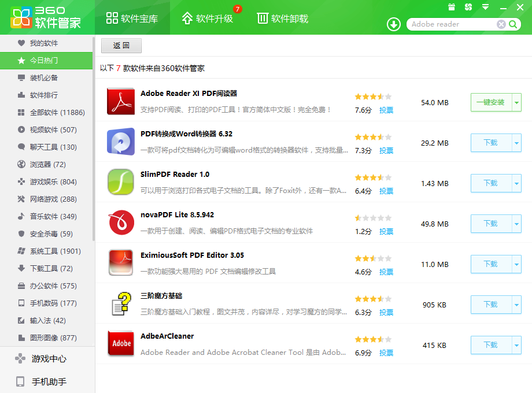Viewport: 532px width, 393px height.
Task: Download novaPDF Lite 8.5.942
Action: (x=491, y=224)
